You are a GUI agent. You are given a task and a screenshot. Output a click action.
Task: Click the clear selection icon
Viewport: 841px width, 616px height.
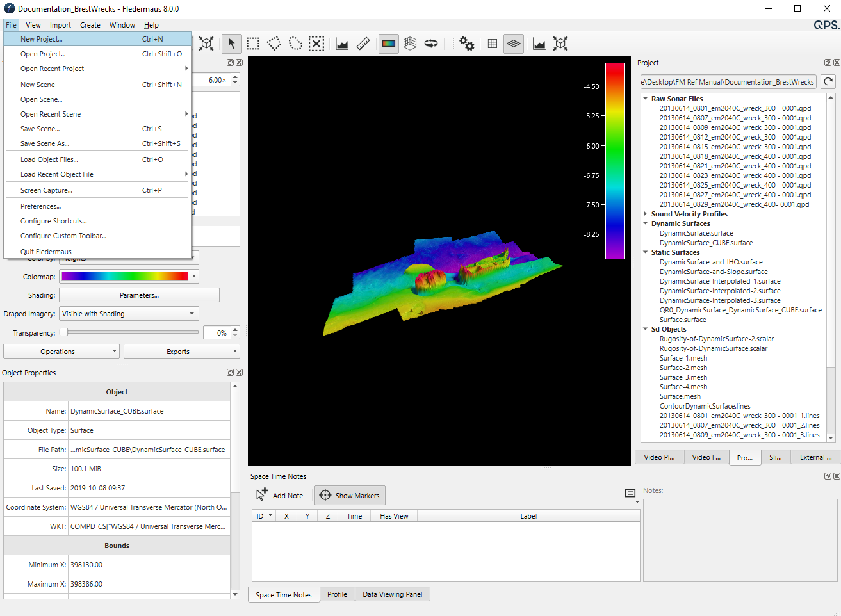point(316,44)
